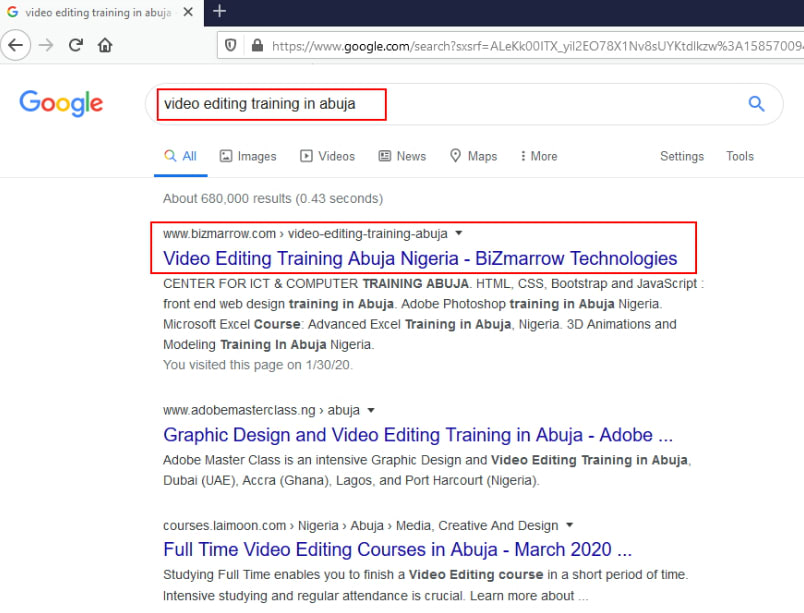The image size is (804, 613).
Task: Switch to the Maps tab
Action: pos(473,156)
